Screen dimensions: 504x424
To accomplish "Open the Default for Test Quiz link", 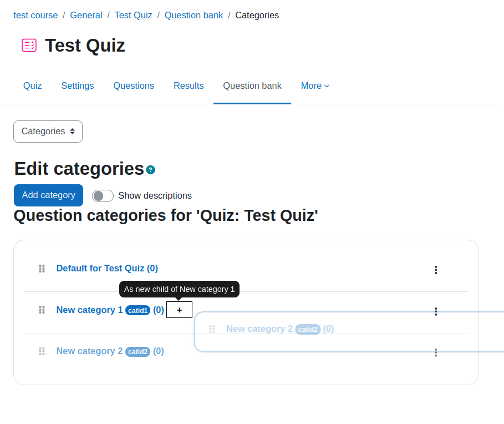I will coord(107,268).
